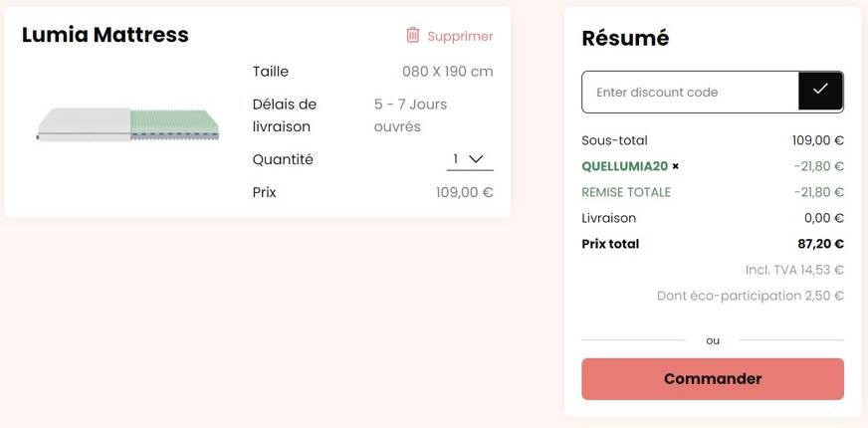Screen dimensions: 868x428
Task: Remove the QUELLUMIA20 coupon with ×
Action: 676,166
